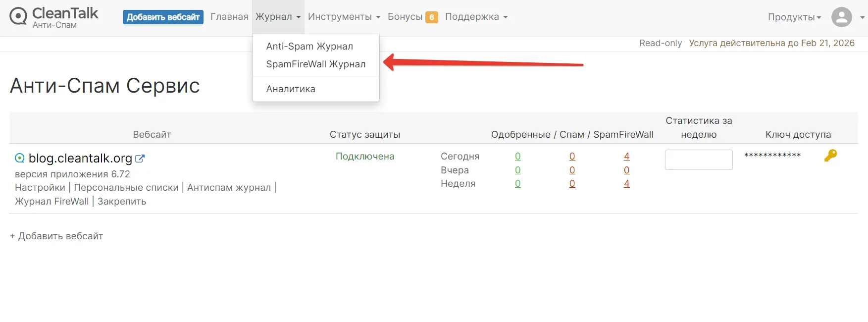Click the masked access key asterisks
The height and width of the screenshot is (322, 868).
pos(772,156)
